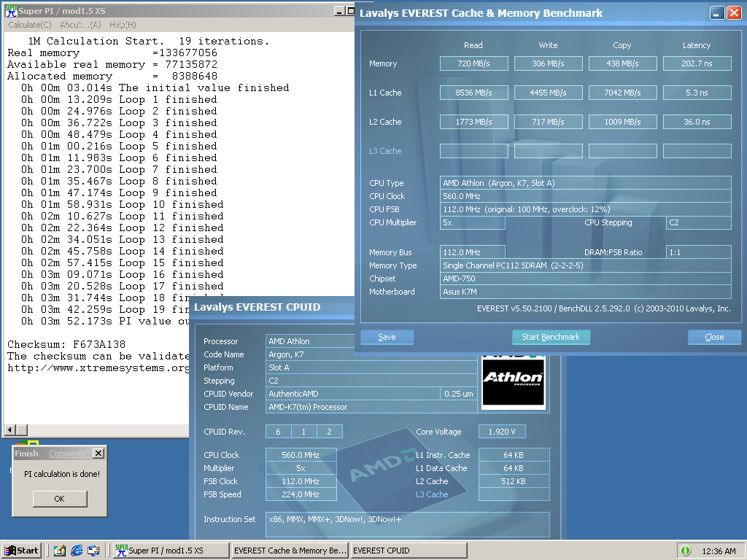Click Start Benchmark button

coord(551,337)
